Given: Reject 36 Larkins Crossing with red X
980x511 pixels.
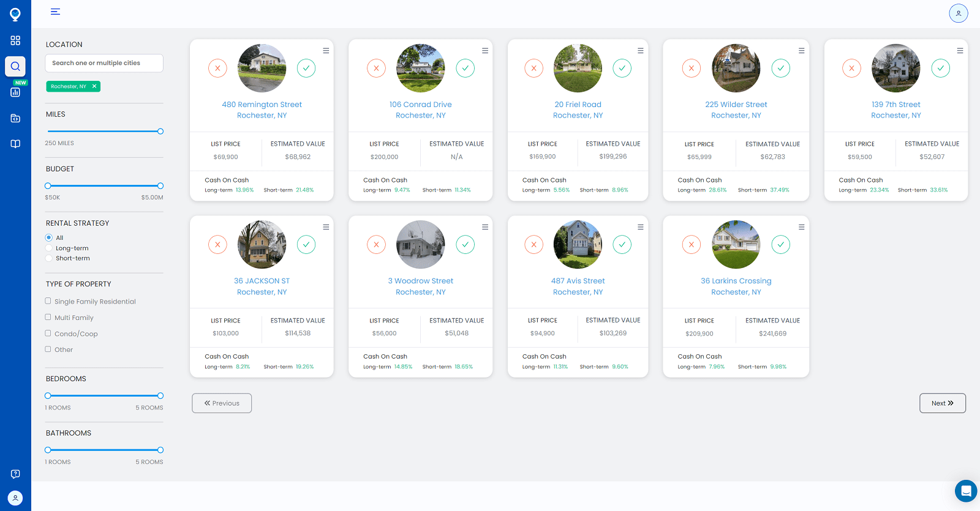Looking at the screenshot, I should [x=692, y=244].
